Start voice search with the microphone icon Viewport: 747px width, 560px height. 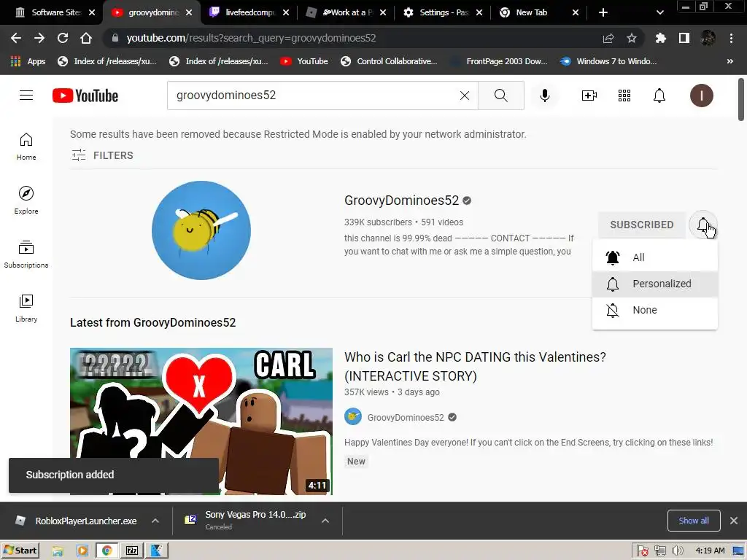click(544, 96)
